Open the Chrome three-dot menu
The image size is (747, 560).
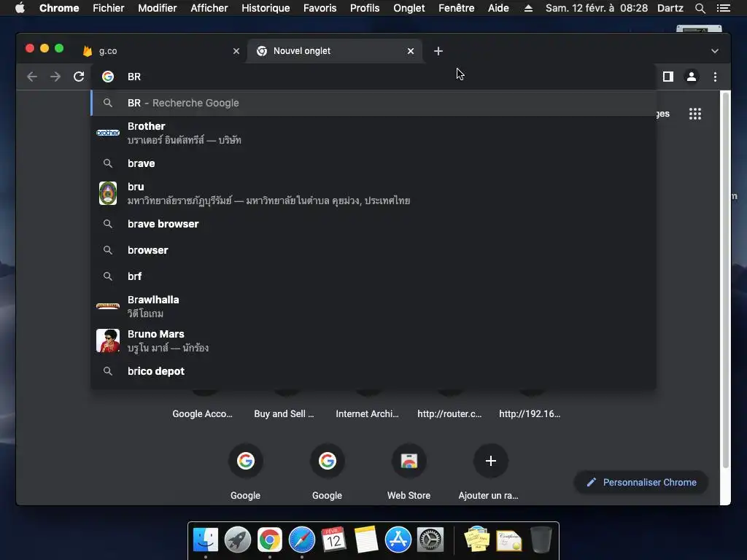(715, 77)
